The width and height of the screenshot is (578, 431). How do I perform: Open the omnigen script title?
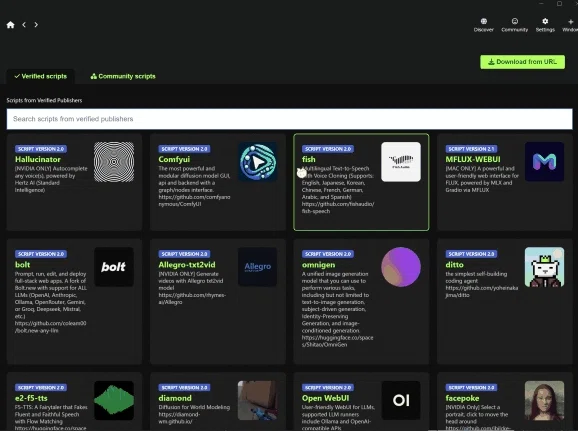coord(318,265)
